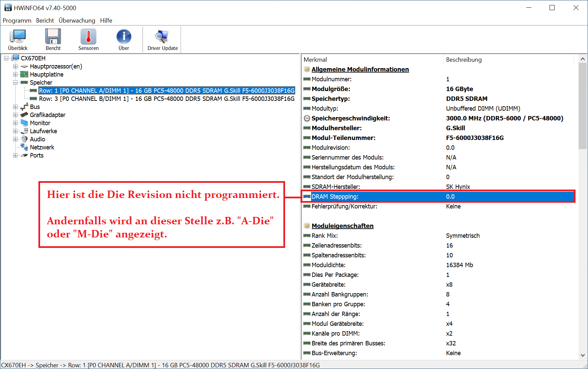Select the Netzwerk tree item
Viewport: 588px width, 369px height.
(42, 147)
